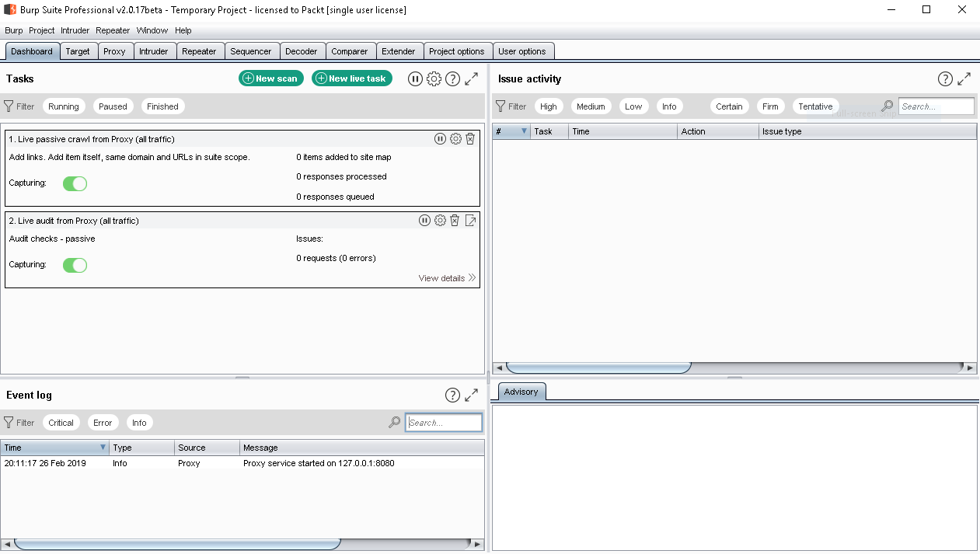The width and height of the screenshot is (980, 554).
Task: Create a New live task
Action: (x=352, y=78)
